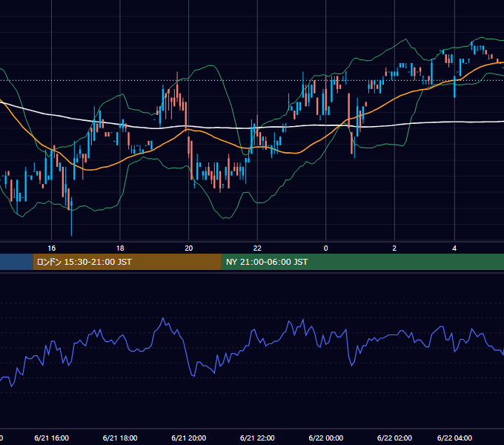Click the 6/21 22:00 date label

click(257, 438)
